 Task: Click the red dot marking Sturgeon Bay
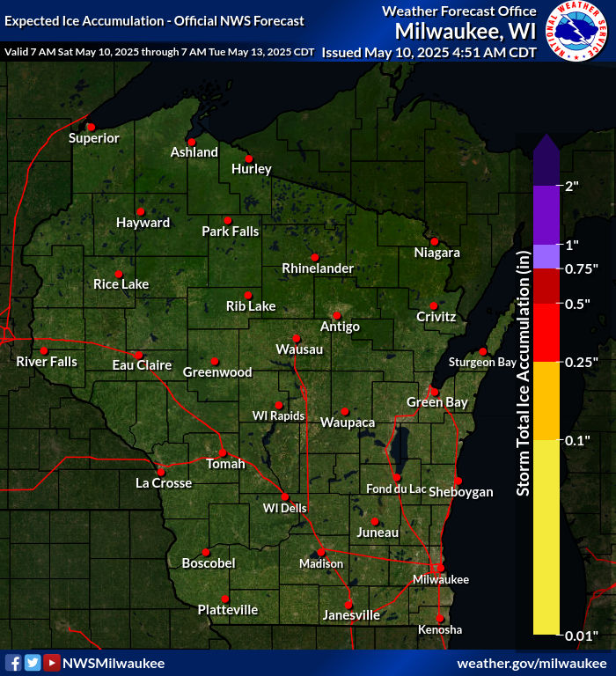coord(483,351)
